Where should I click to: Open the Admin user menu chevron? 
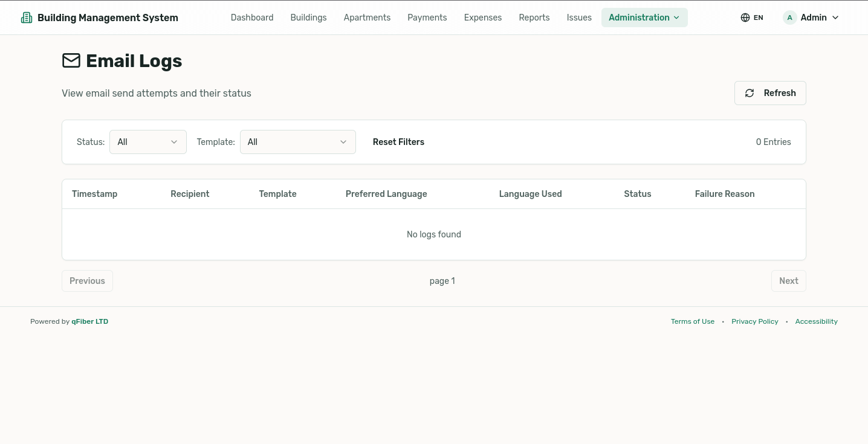tap(835, 18)
